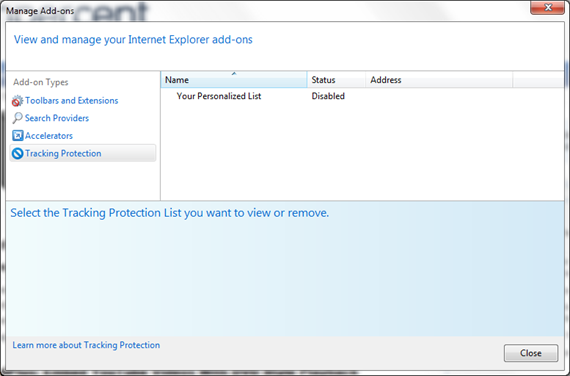Screen dimensions: 570x376
Task: Click the Tracking Protection blocked-circle icon
Action: tap(17, 153)
